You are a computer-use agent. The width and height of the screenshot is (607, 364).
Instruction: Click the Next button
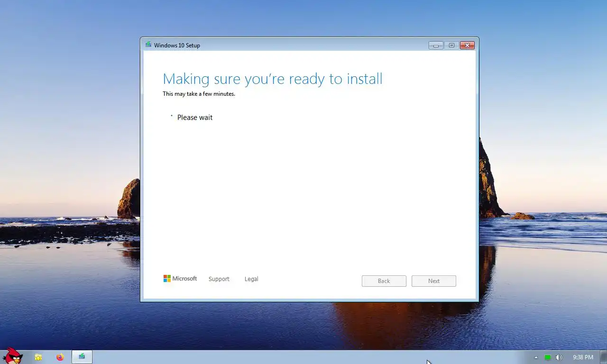tap(434, 281)
